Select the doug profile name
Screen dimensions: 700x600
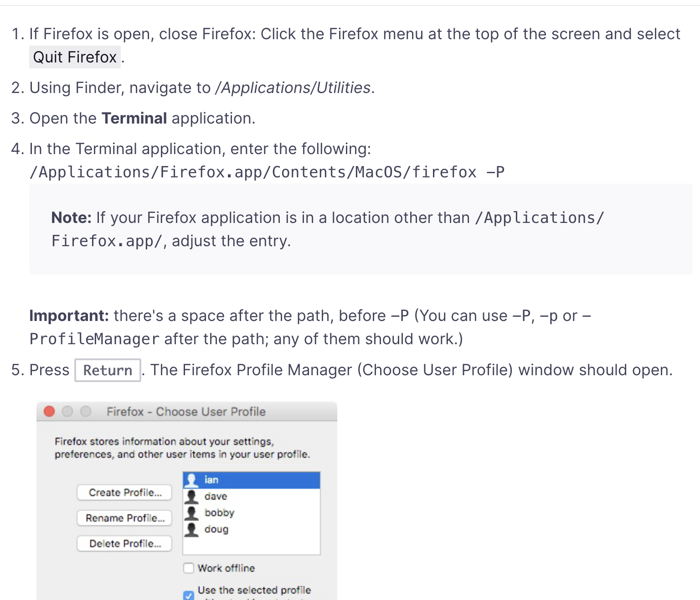tap(216, 529)
